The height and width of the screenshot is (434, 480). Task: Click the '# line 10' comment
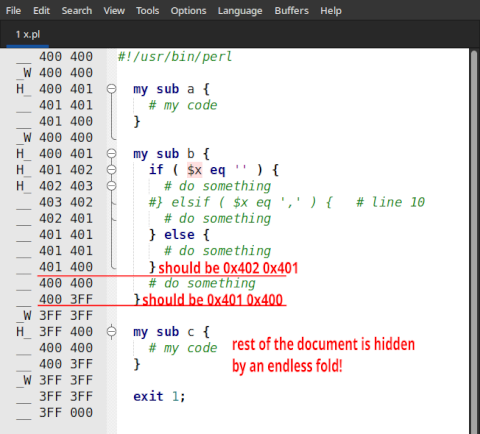(x=390, y=202)
